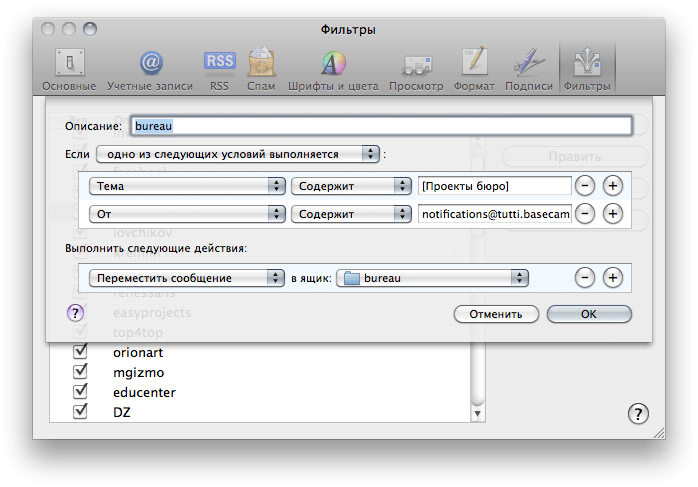The image size is (698, 487).
Task: Add an action with the plus button
Action: click(613, 278)
